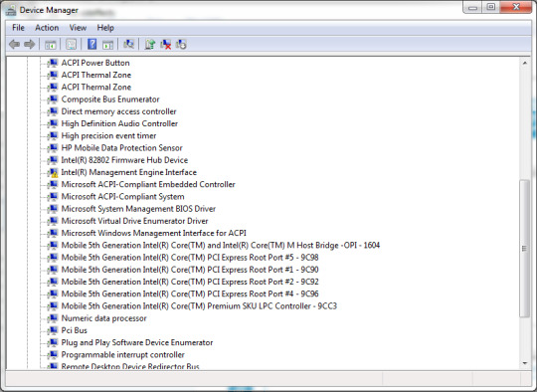
Task: Click Scan for hardware changes icon
Action: 128,44
